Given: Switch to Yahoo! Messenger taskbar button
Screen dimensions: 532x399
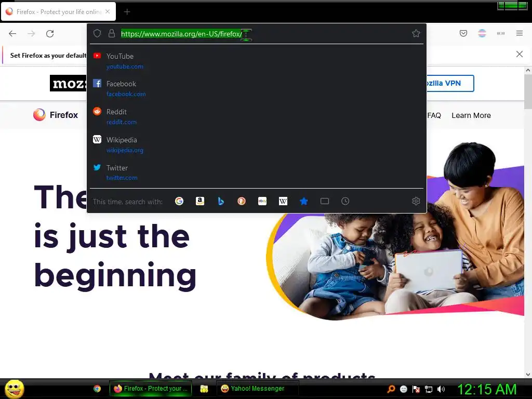Looking at the screenshot, I should click(258, 389).
